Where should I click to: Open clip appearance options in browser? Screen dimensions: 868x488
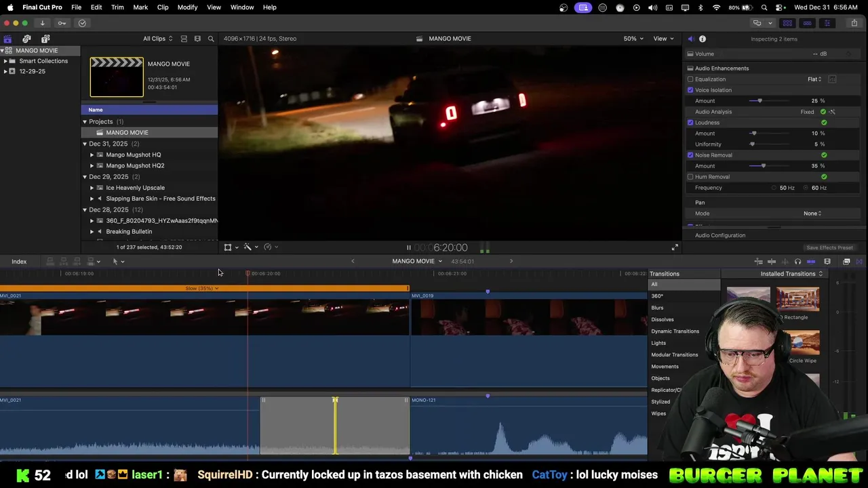(197, 39)
